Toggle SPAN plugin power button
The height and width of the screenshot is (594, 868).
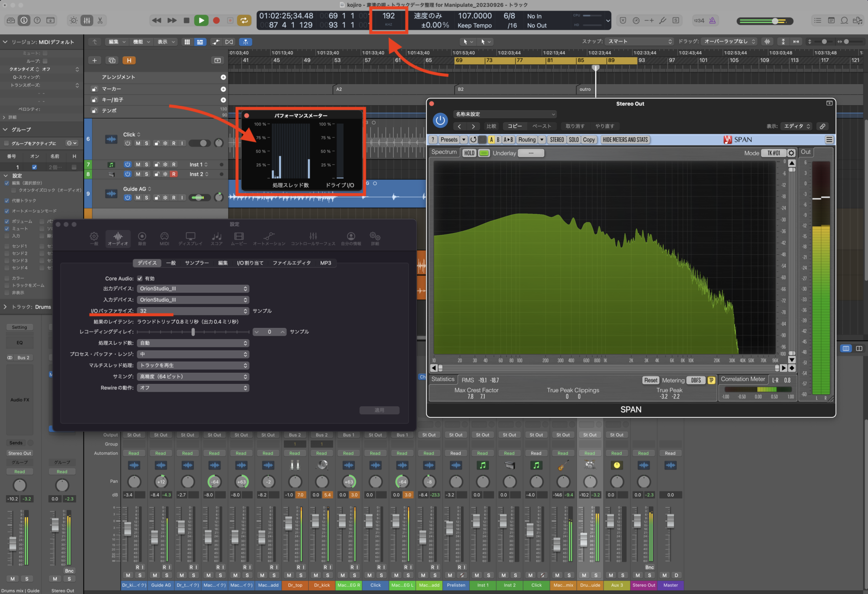[440, 120]
